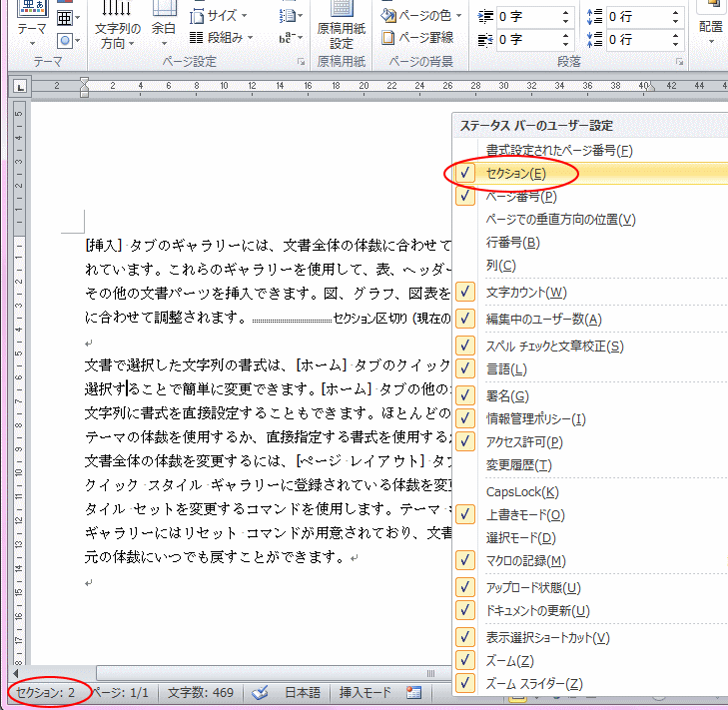Toggle アップロード状態(U) option
Screen dimensions: 728x710
click(590, 588)
